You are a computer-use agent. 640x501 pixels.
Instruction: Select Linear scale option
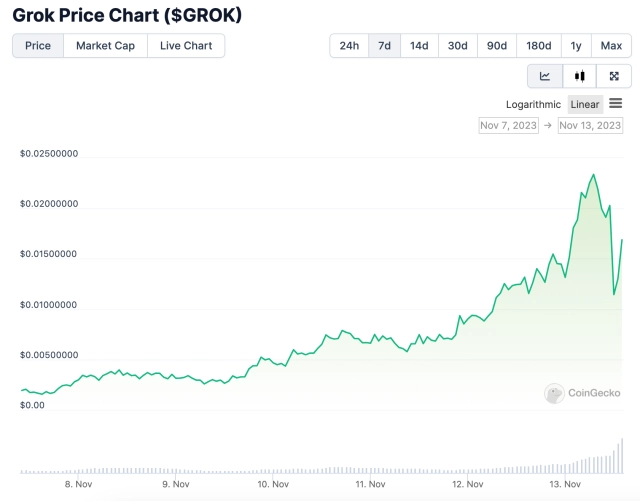pos(585,105)
